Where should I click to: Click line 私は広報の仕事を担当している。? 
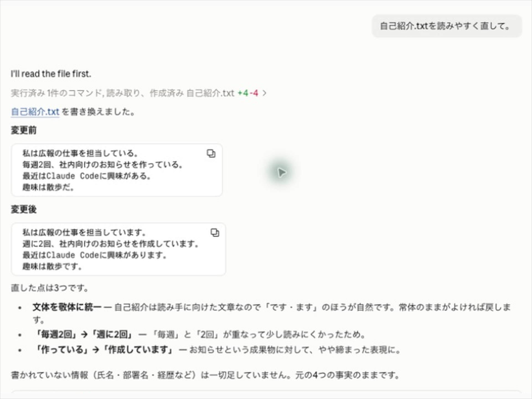tap(80, 153)
